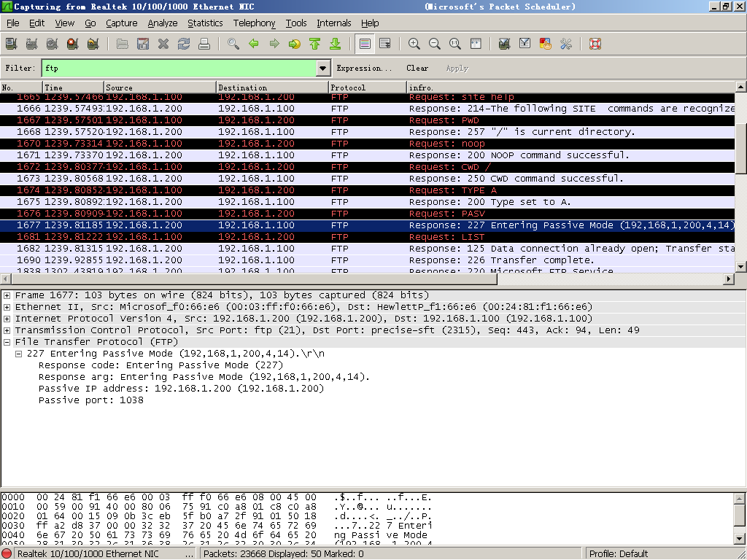Open a capture file icon
Viewport: 747px width, 560px height.
[x=123, y=44]
